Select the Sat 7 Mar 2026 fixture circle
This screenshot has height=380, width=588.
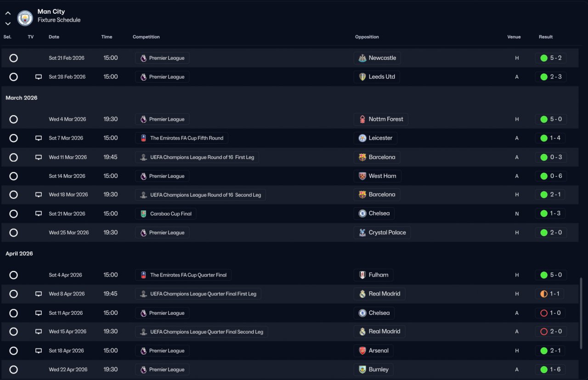click(14, 138)
